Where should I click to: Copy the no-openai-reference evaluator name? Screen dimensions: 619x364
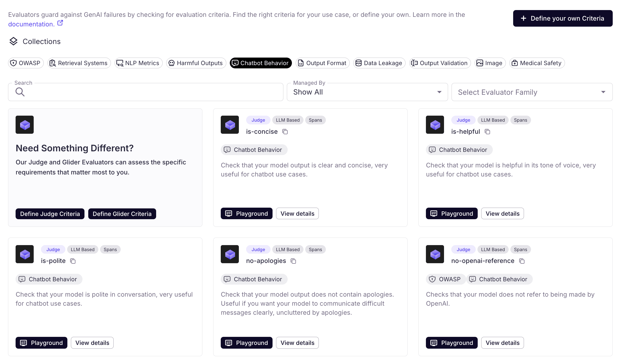tap(522, 261)
